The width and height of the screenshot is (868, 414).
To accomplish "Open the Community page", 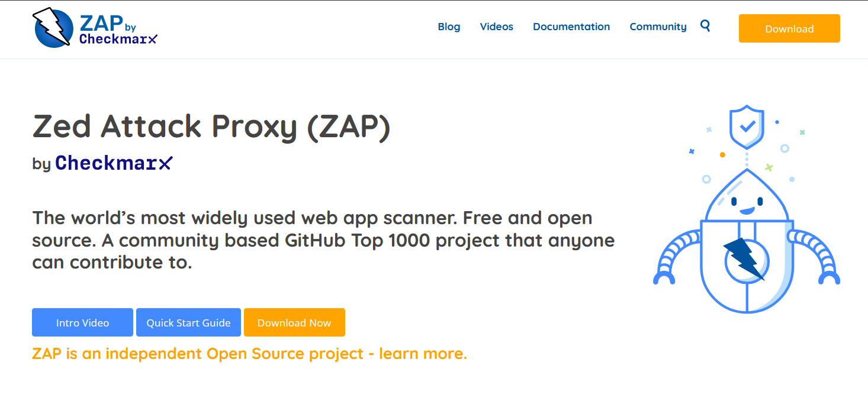I will click(x=658, y=27).
